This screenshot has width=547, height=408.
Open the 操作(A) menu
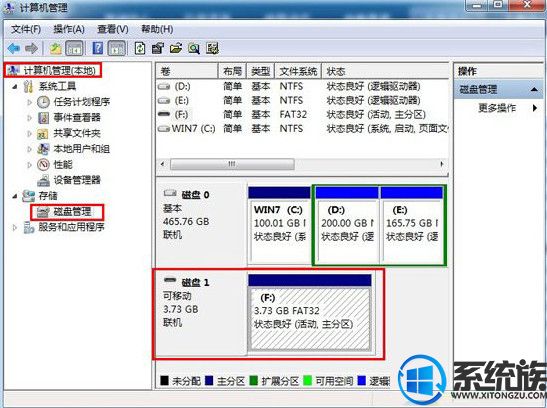click(69, 29)
